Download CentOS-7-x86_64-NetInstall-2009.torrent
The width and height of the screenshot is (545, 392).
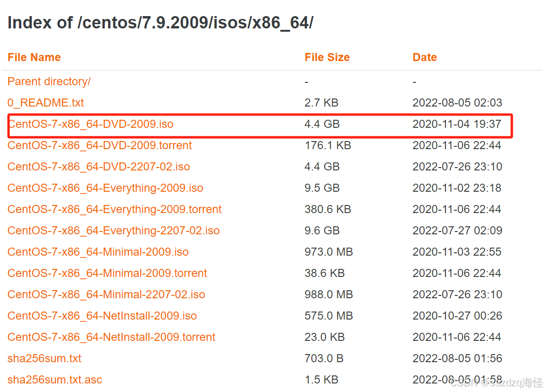(x=111, y=337)
